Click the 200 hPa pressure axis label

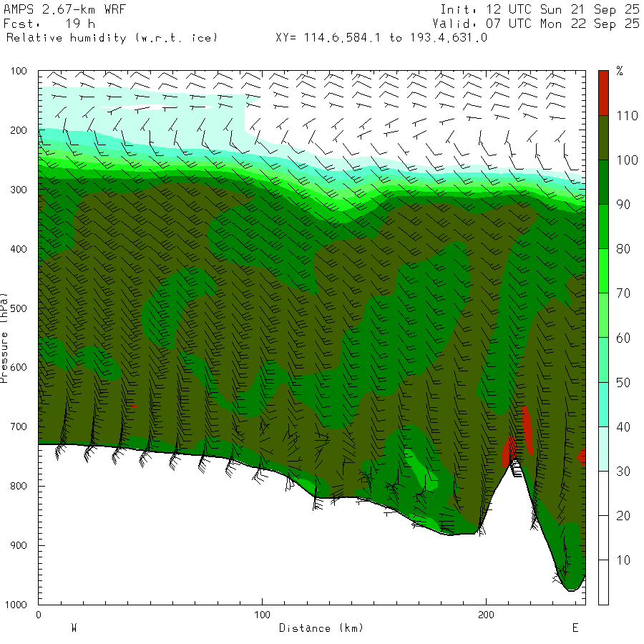(19, 131)
